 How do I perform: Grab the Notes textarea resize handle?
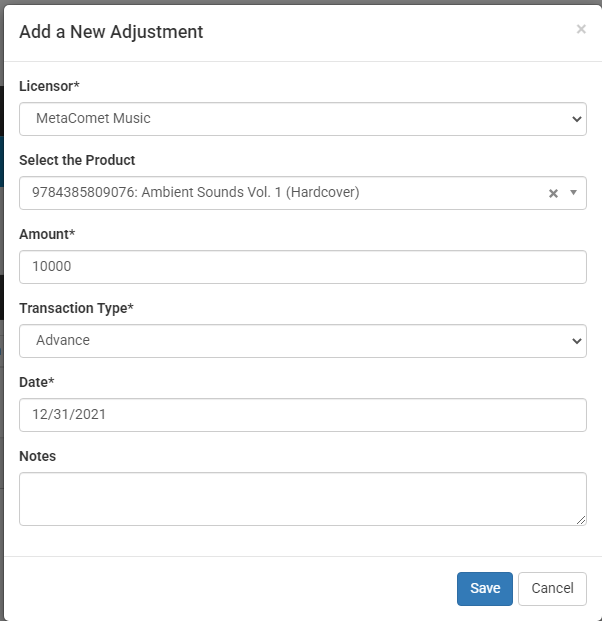(x=581, y=520)
